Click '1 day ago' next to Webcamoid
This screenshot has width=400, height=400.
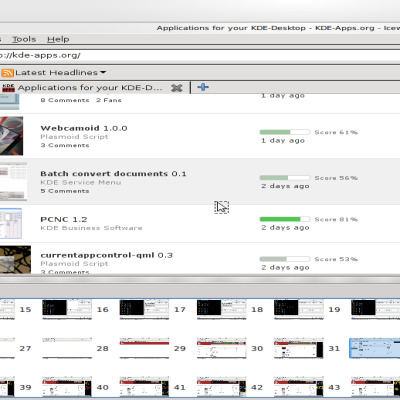(283, 141)
